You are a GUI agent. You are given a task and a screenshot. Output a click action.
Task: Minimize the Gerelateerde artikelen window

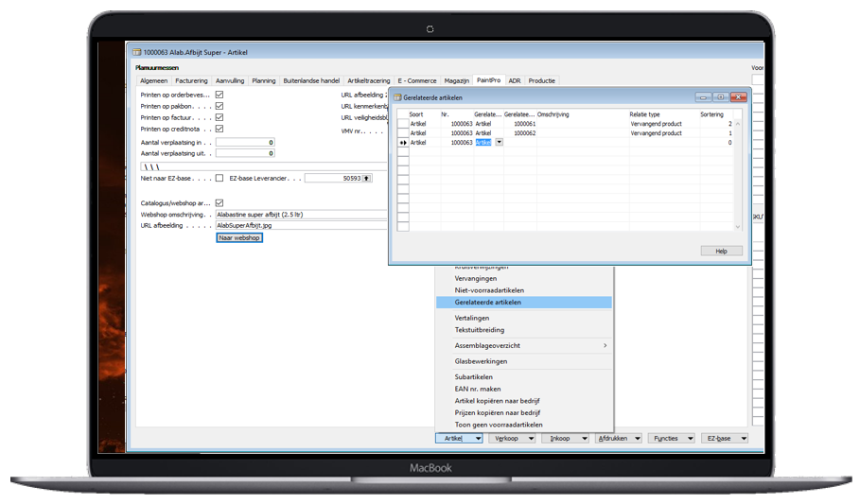(x=703, y=97)
